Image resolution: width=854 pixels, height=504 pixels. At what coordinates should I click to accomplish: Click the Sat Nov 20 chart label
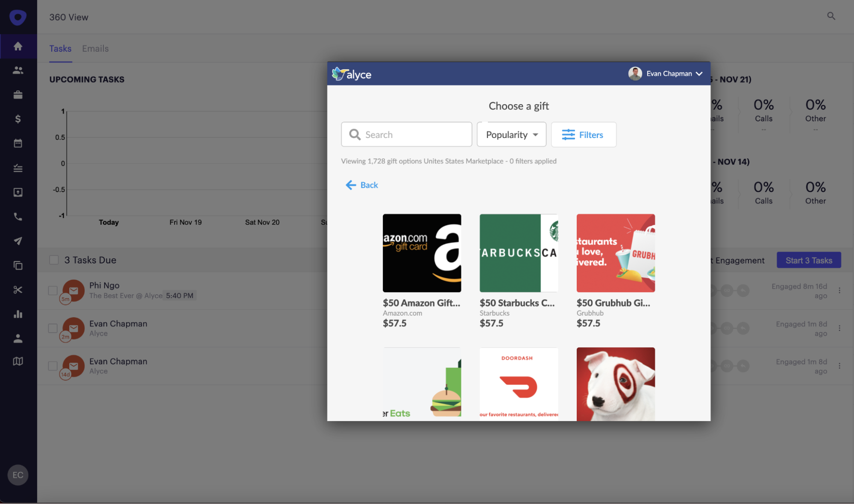(262, 222)
